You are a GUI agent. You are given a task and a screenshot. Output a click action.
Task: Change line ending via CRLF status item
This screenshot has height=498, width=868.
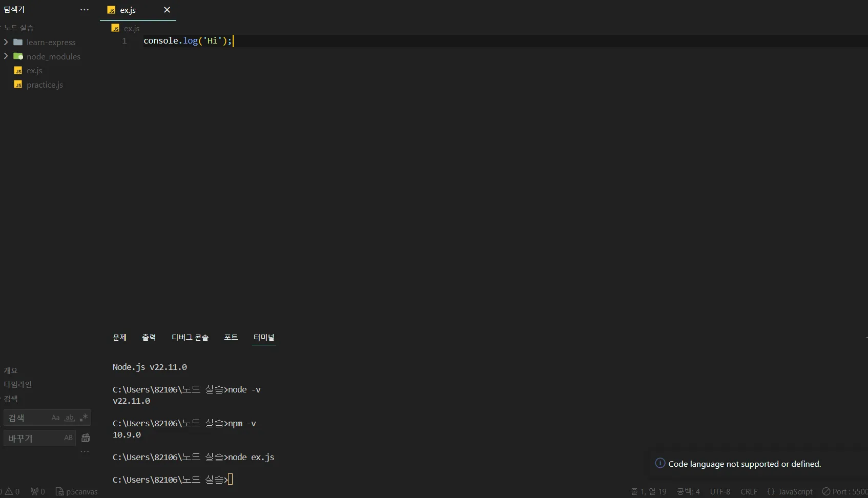point(749,491)
